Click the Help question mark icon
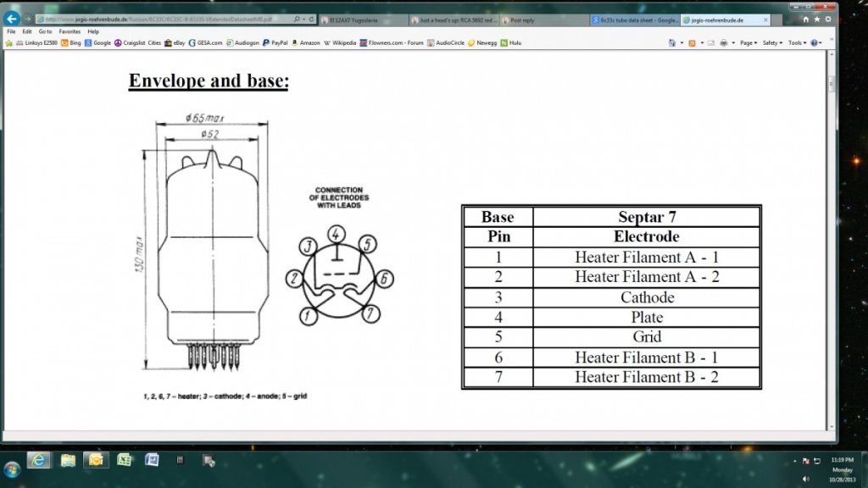Image resolution: width=868 pixels, height=488 pixels. 815,42
